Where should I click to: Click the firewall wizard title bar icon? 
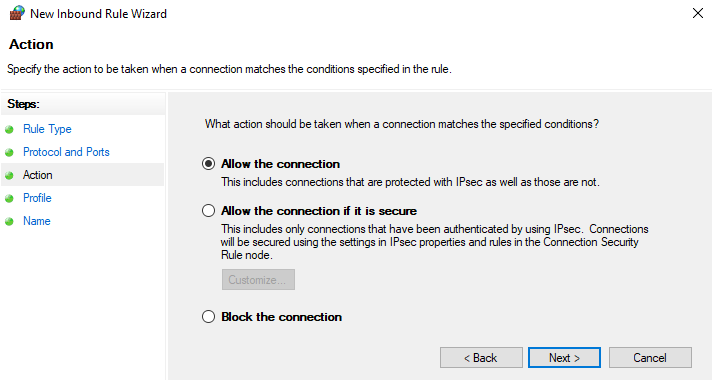pyautogui.click(x=17, y=13)
